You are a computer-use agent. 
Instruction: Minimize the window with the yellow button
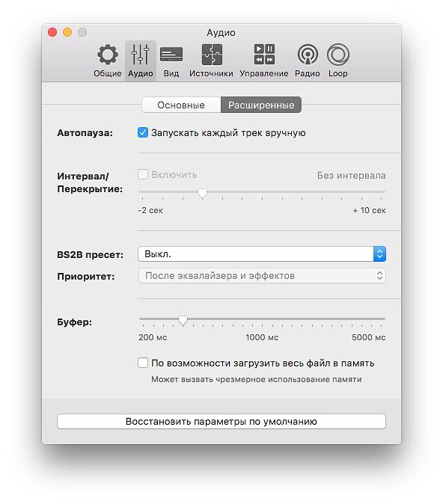[x=67, y=32]
